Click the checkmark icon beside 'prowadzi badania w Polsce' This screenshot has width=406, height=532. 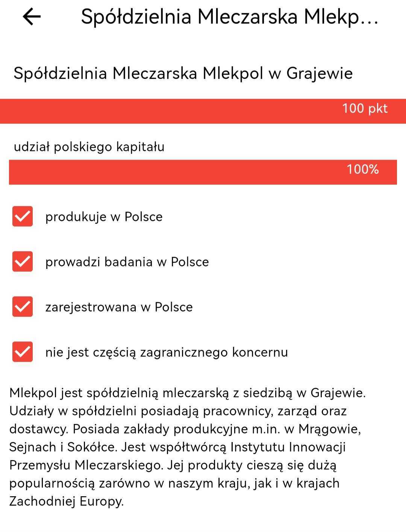click(23, 262)
